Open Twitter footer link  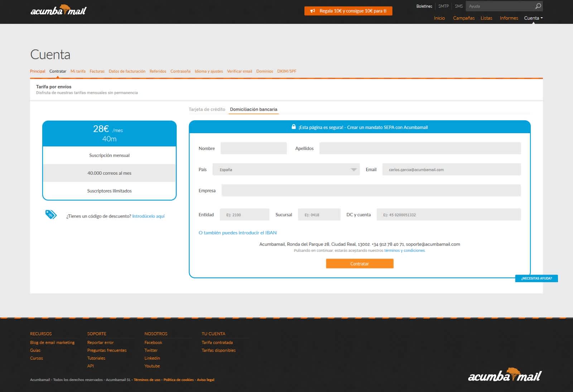pos(151,350)
